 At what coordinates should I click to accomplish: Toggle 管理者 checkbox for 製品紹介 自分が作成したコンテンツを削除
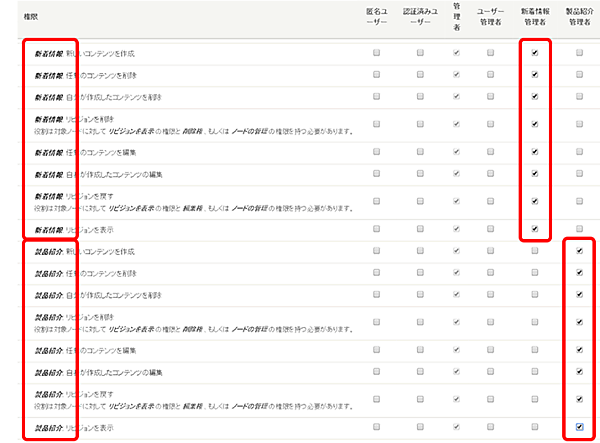click(456, 297)
